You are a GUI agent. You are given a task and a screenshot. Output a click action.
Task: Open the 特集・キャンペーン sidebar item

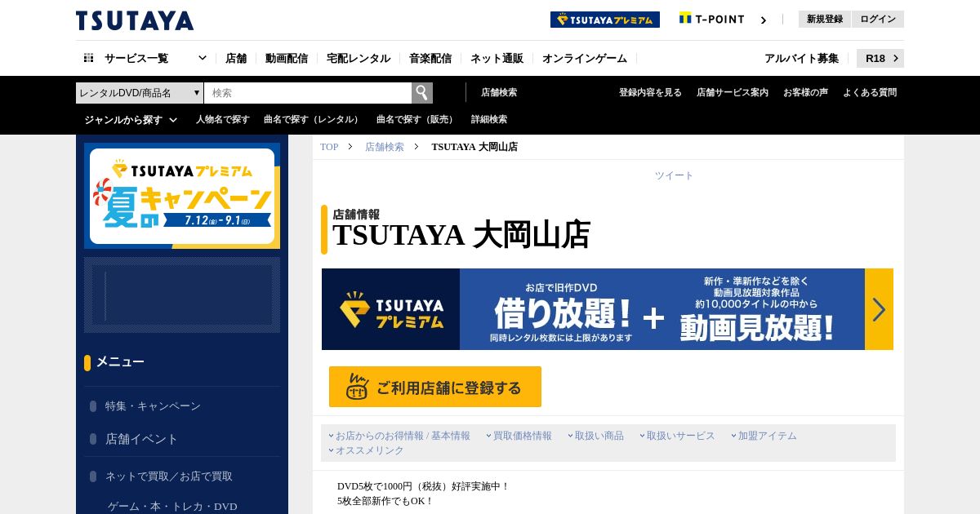click(x=153, y=406)
